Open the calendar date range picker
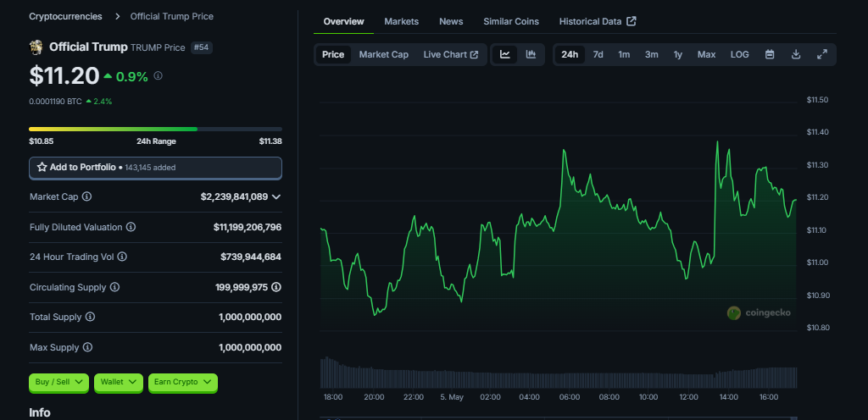The image size is (868, 420). (x=770, y=54)
